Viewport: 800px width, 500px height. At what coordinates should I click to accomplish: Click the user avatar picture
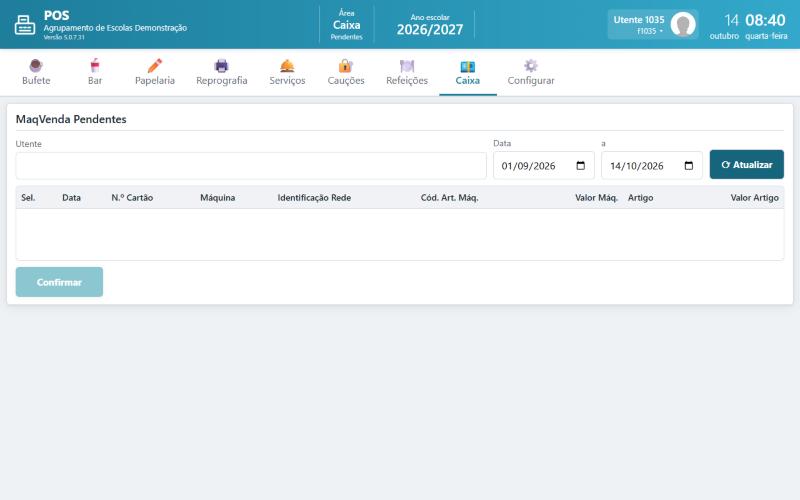pyautogui.click(x=683, y=24)
